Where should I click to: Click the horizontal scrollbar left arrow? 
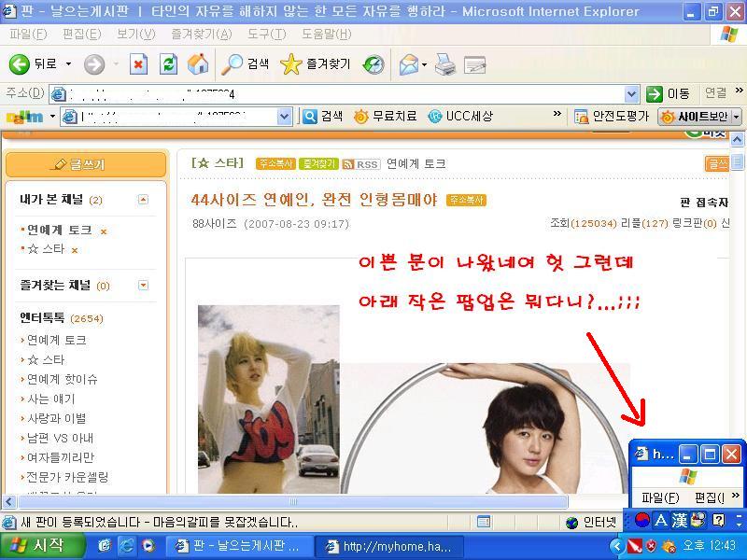(9, 501)
